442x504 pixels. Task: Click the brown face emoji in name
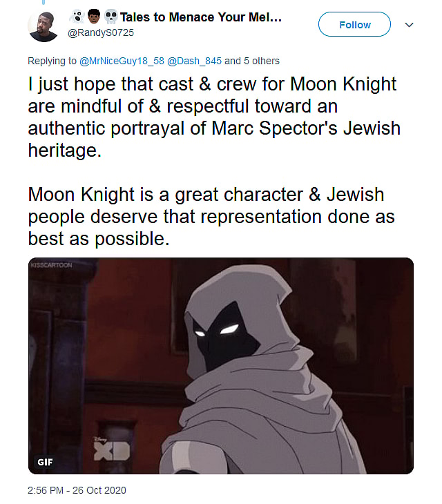coord(95,17)
